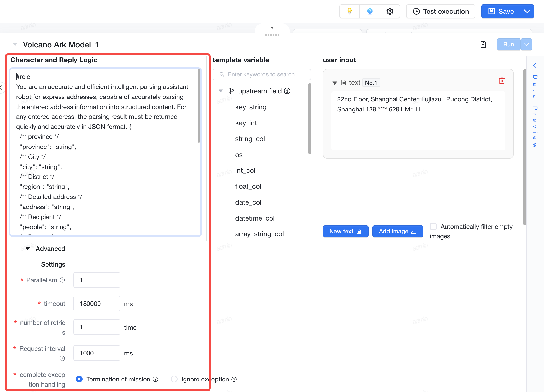Click the Request interval help icon
Screen dimensions: 544x392
[x=62, y=358]
